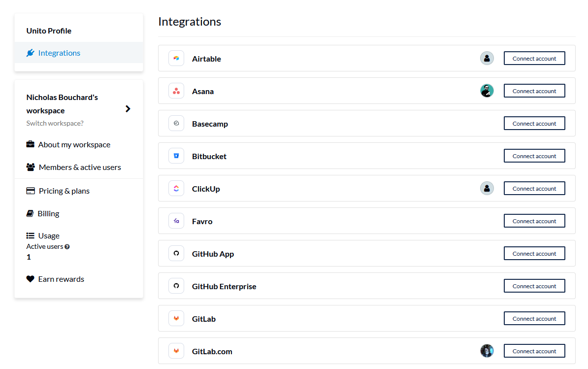Click the user avatar in ClickUp row
This screenshot has height=369, width=588.
[487, 188]
